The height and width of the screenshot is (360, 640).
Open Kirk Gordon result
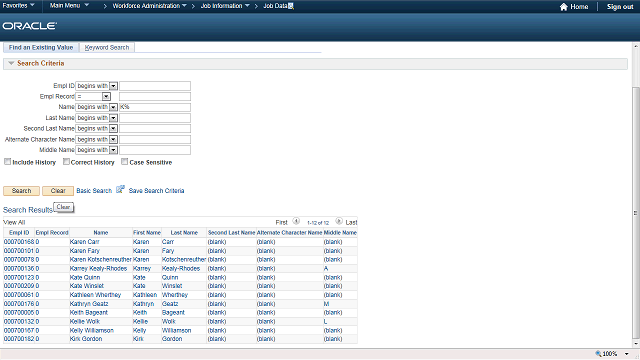[86, 339]
